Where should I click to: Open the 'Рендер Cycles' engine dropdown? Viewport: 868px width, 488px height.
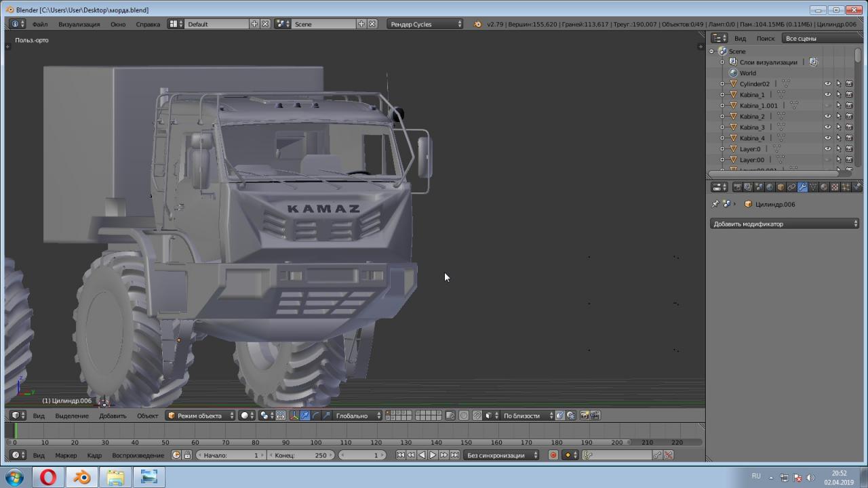pos(425,24)
